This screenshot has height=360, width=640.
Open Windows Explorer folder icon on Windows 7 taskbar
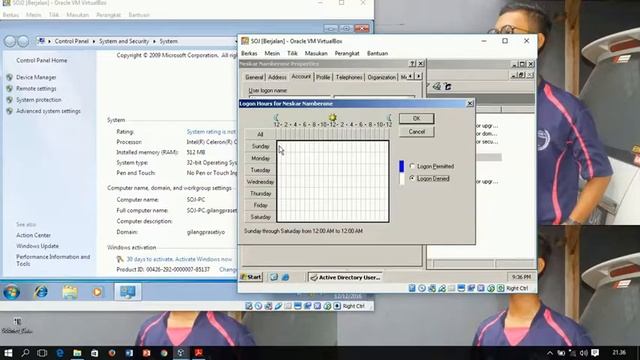coord(70,292)
